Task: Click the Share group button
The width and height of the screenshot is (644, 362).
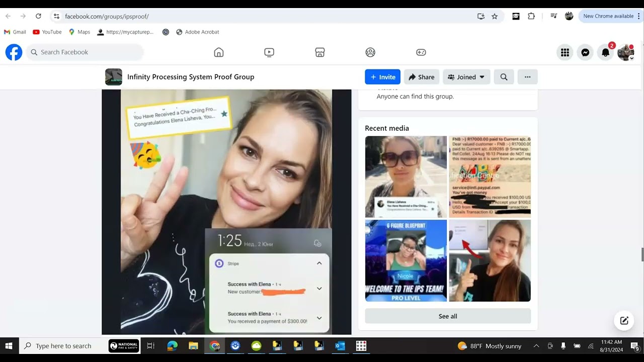Action: coord(422,77)
